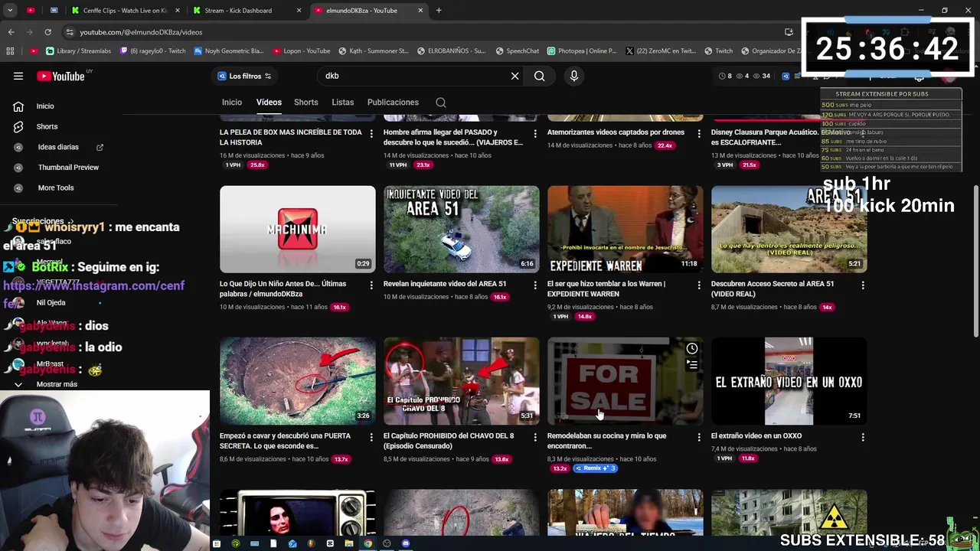Image resolution: width=980 pixels, height=551 pixels.
Task: Select the Videos channel tab
Action: tap(269, 103)
